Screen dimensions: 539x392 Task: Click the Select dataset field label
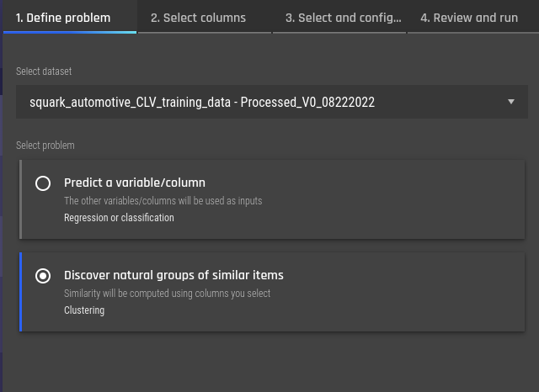point(44,72)
